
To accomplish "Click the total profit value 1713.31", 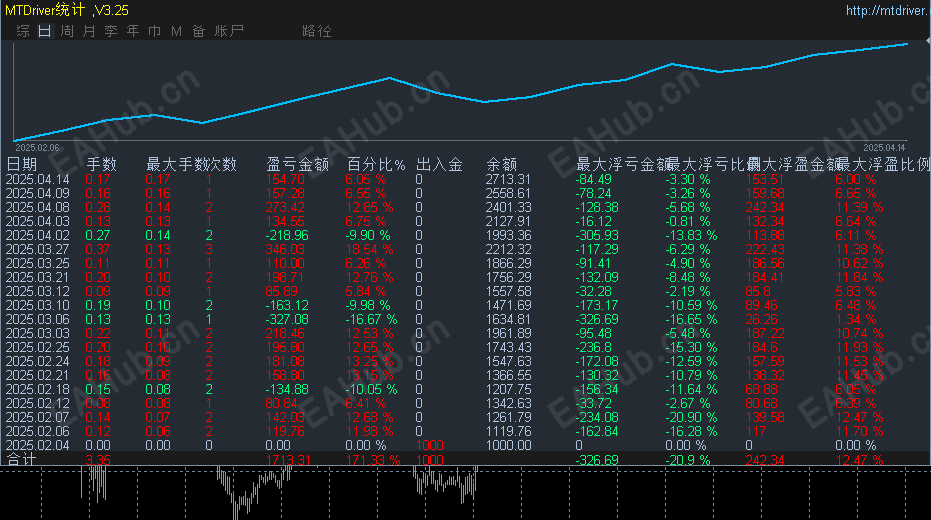I will point(288,460).
